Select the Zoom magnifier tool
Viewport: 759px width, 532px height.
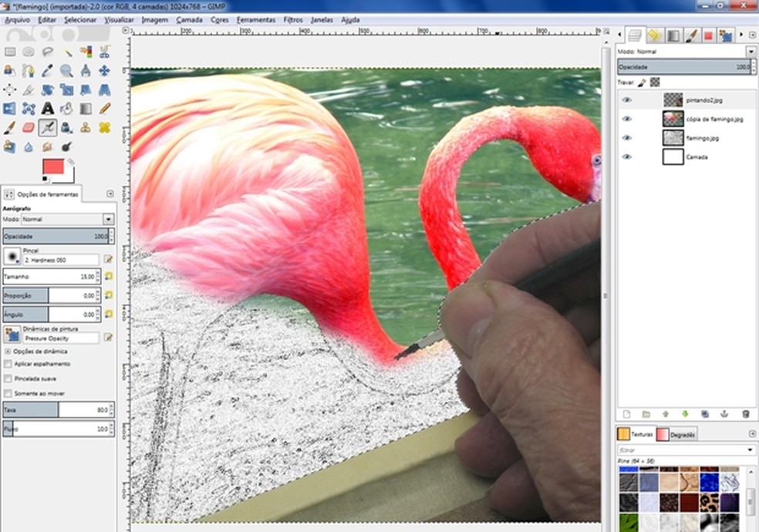tap(66, 71)
